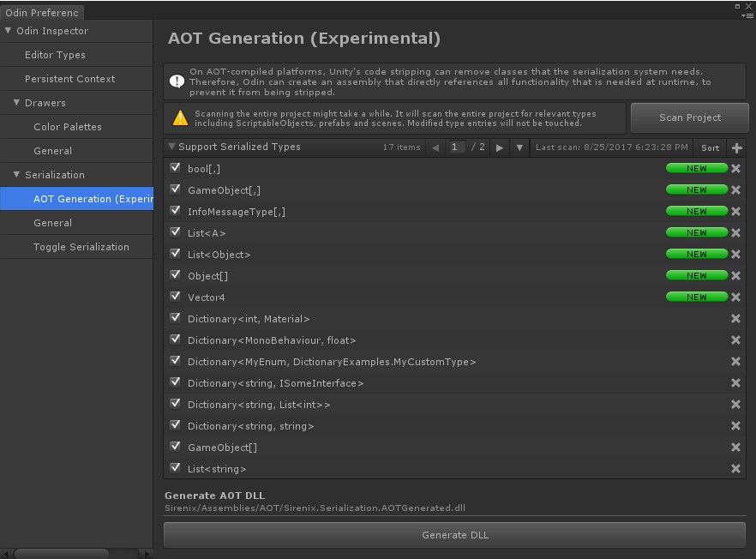Delete the InfoMessageType[,] row via X icon
The image size is (756, 559).
click(x=735, y=211)
